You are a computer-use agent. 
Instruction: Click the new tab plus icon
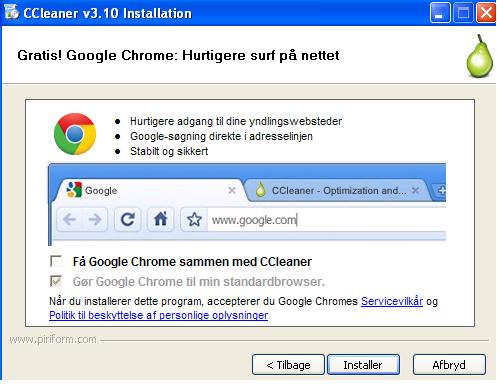pos(441,191)
